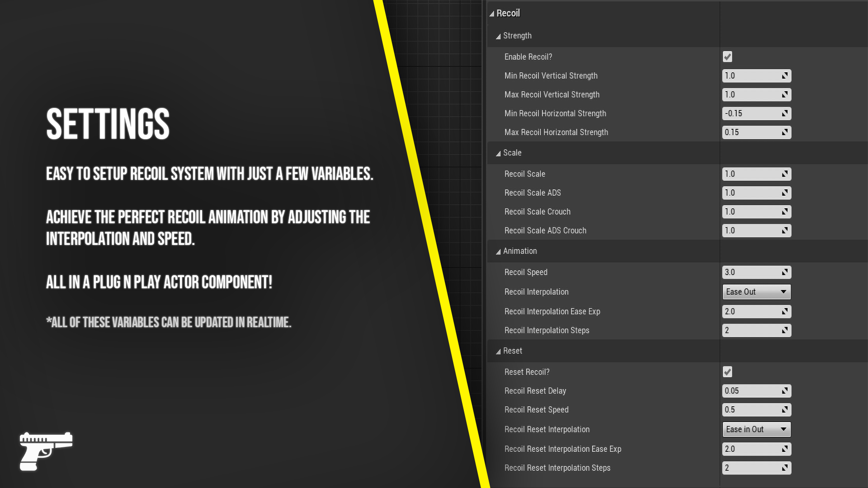Image resolution: width=868 pixels, height=488 pixels.
Task: Collapse the Reset section header
Action: click(x=498, y=351)
